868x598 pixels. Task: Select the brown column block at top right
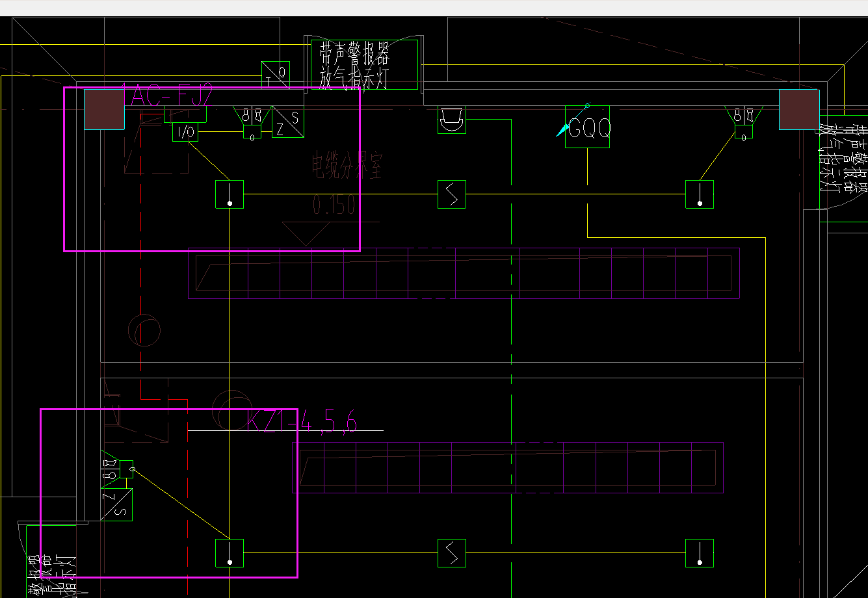point(799,110)
